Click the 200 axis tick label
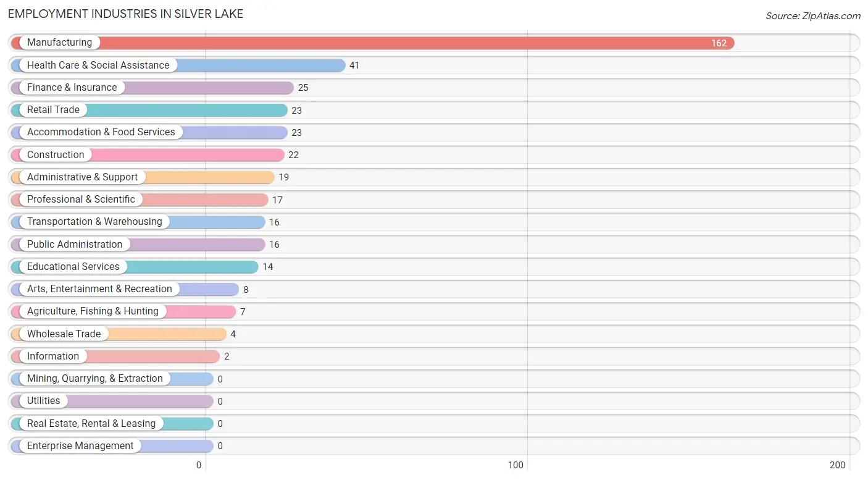 point(838,465)
